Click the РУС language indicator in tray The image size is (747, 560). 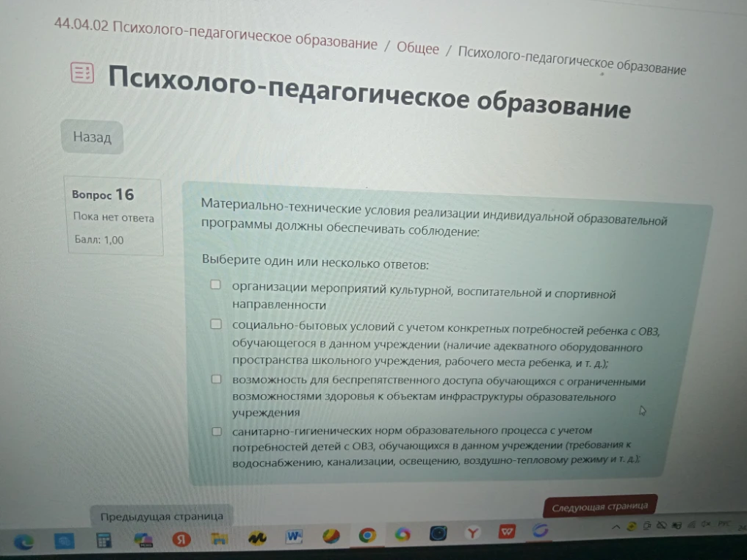point(723,523)
